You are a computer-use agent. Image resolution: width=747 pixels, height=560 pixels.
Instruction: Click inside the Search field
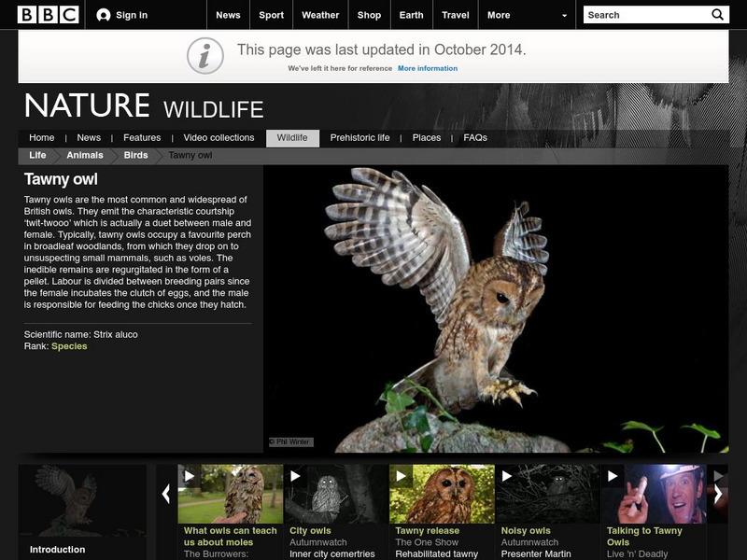click(644, 14)
